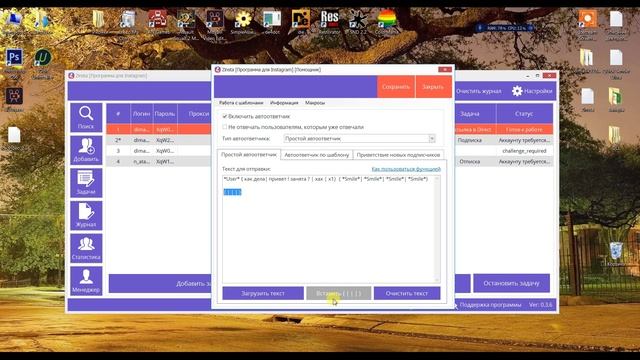Viewport: 640px width, 360px height.
Task: Click the "challenge_required" status cell
Action: (x=524, y=151)
